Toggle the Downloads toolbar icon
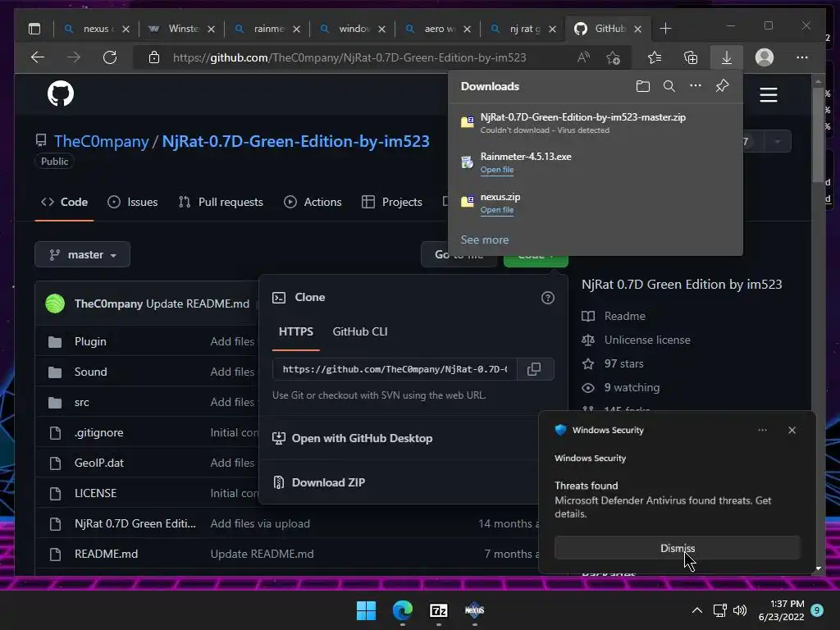The height and width of the screenshot is (630, 840). point(727,57)
